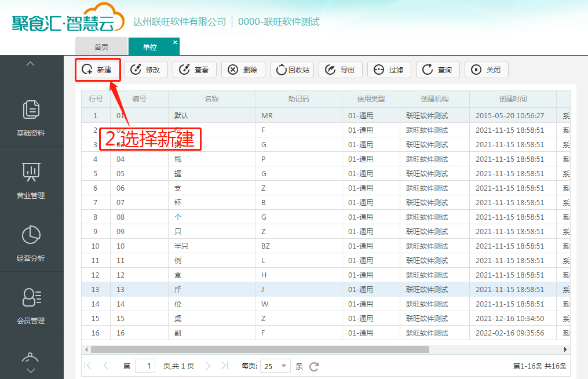
Task: Switch to the 首页 tab
Action: 101,47
